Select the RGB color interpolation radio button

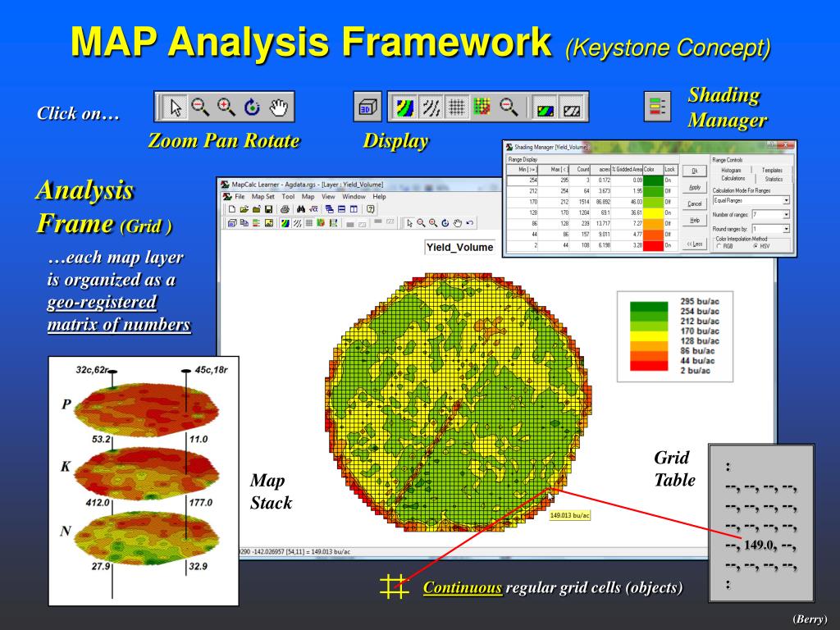coord(719,246)
